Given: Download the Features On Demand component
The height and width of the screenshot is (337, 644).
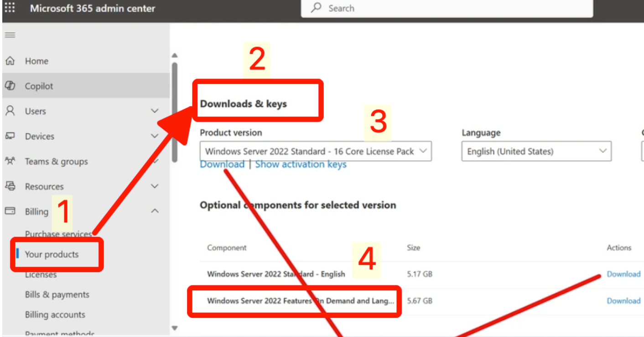Looking at the screenshot, I should pos(623,300).
